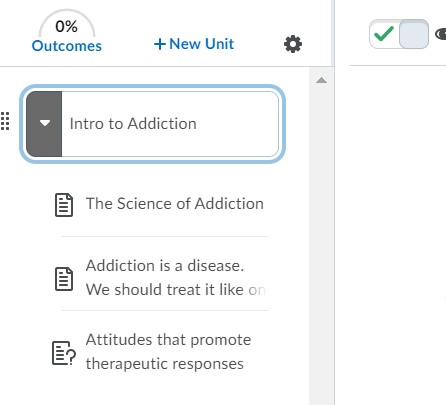The width and height of the screenshot is (446, 405).
Task: Click the 0% outcomes progress arc
Action: coord(67,23)
